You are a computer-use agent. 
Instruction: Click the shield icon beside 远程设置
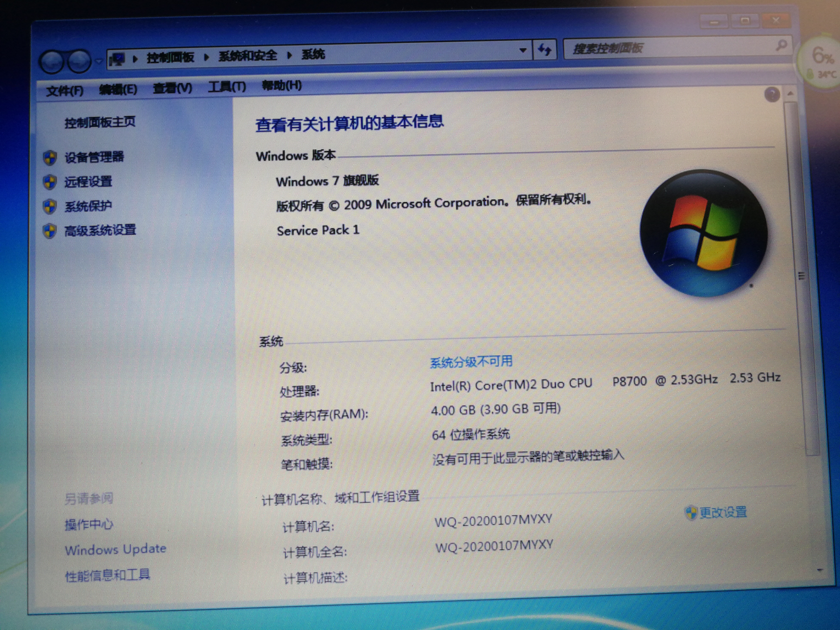click(50, 182)
